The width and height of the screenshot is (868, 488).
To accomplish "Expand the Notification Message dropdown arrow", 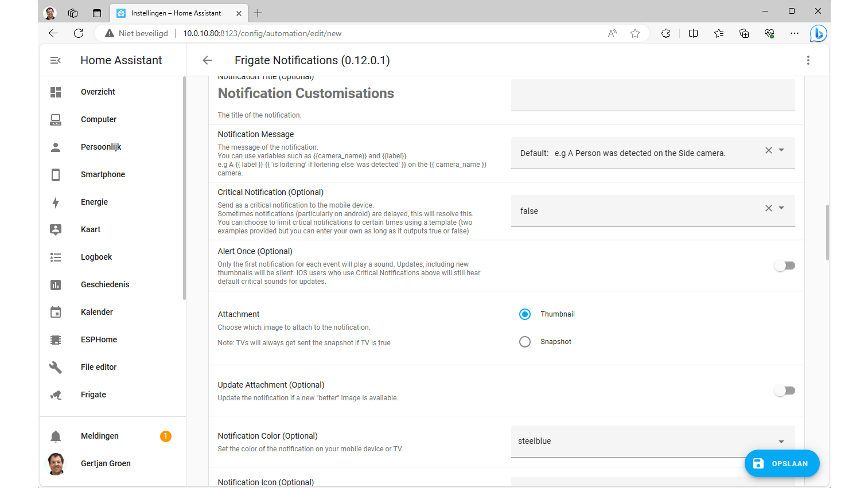I will [x=781, y=150].
